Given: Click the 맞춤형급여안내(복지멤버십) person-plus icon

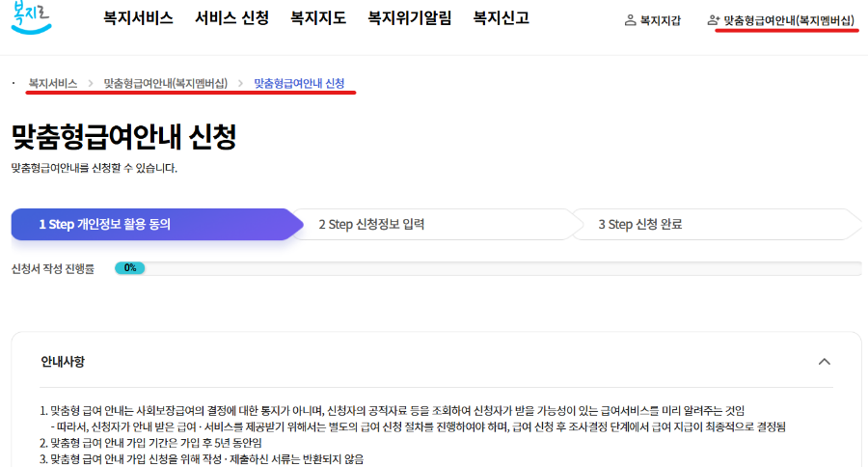Looking at the screenshot, I should coord(713,20).
